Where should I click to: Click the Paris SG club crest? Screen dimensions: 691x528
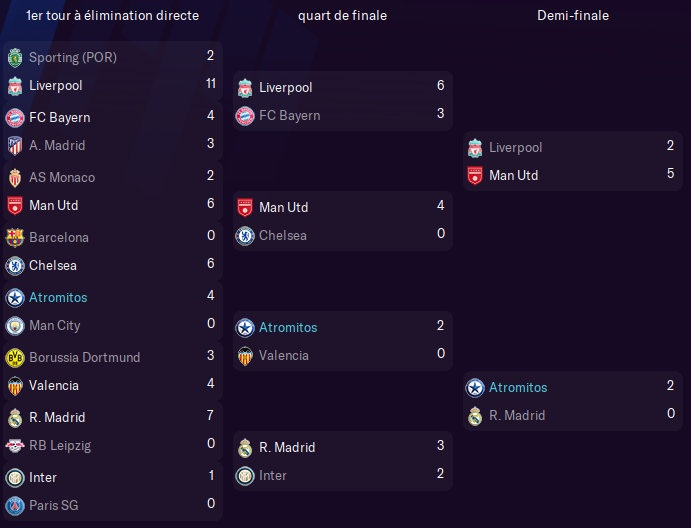pos(15,506)
